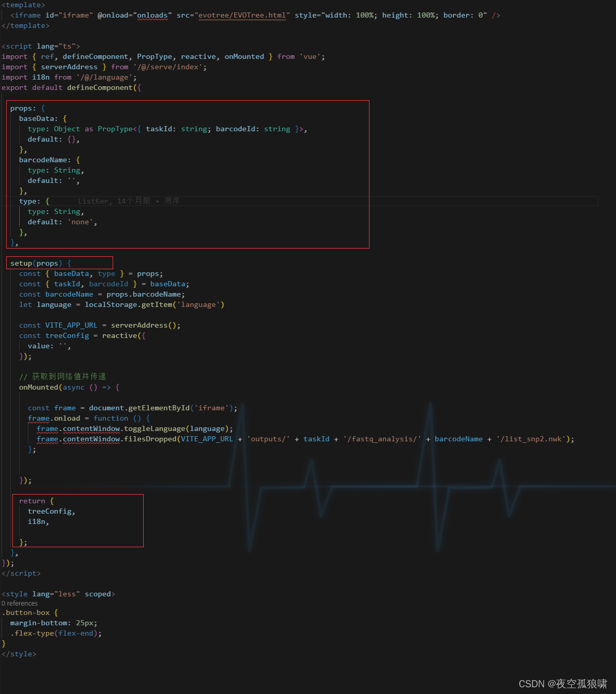The height and width of the screenshot is (694, 616).
Task: Click the 0 references CodeLens above .button-box
Action: click(x=20, y=603)
